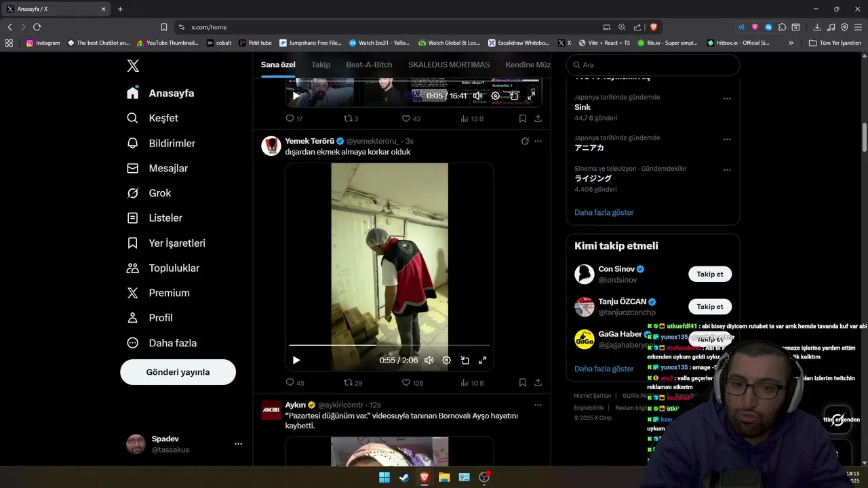
Task: Play the Yemek Terörü video
Action: [296, 361]
